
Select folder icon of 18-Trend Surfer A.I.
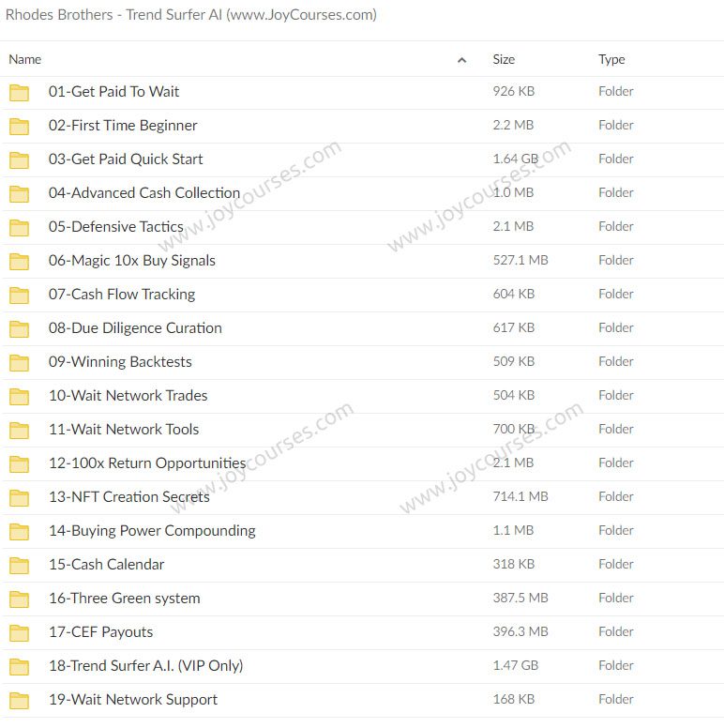click(x=19, y=667)
